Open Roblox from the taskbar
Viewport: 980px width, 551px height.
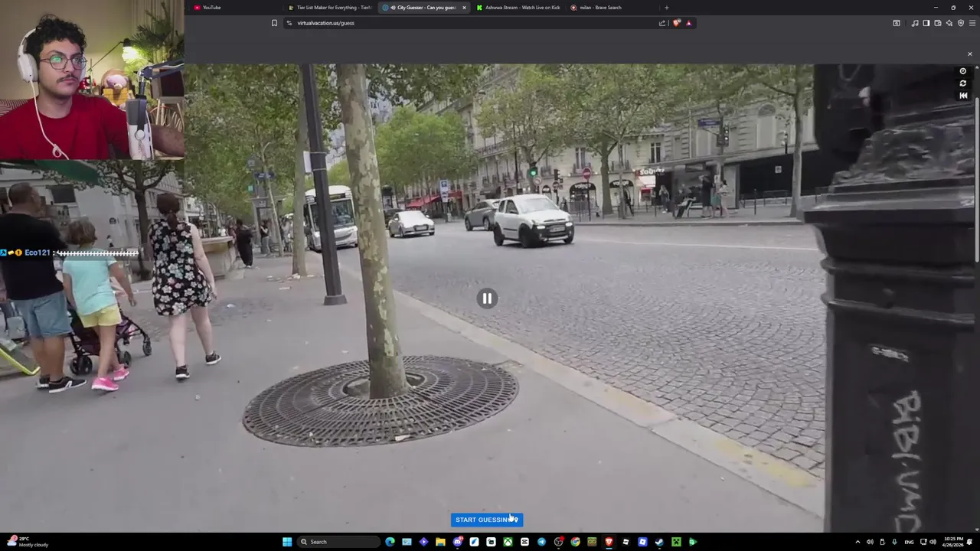tap(626, 542)
